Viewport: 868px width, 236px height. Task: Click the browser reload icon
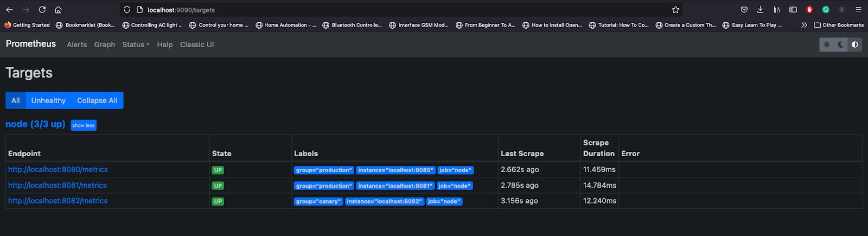[x=42, y=10]
